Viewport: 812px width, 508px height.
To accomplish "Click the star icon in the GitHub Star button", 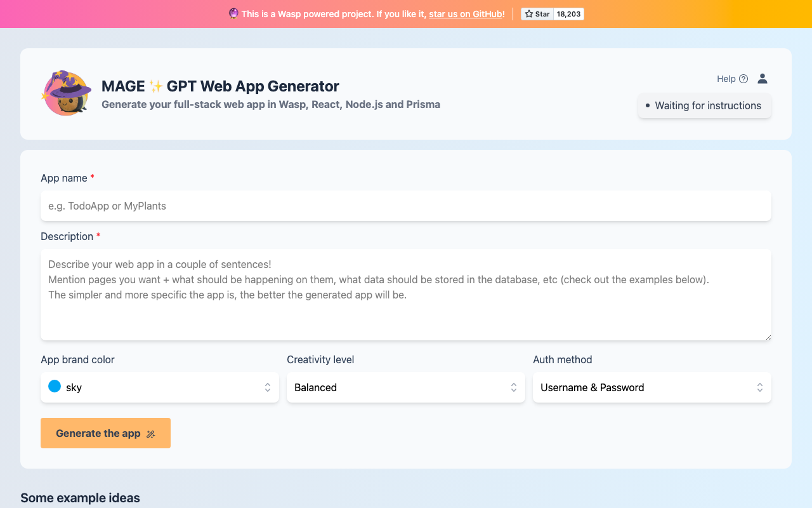I will point(529,14).
